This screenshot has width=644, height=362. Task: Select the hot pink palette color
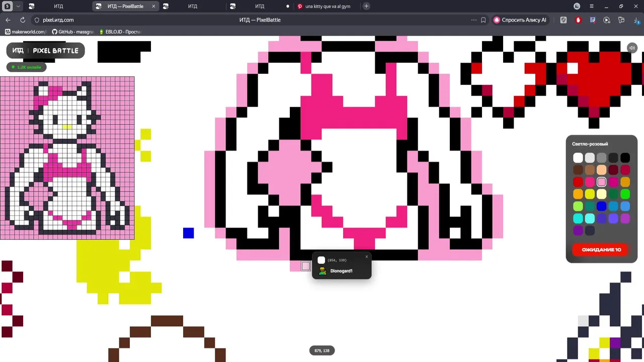click(x=590, y=182)
